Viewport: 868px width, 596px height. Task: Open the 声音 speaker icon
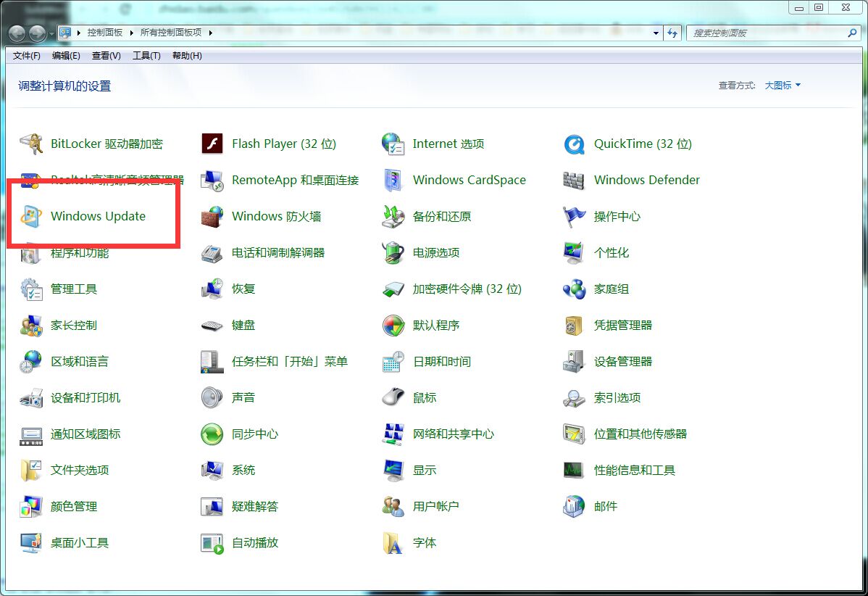click(x=212, y=398)
